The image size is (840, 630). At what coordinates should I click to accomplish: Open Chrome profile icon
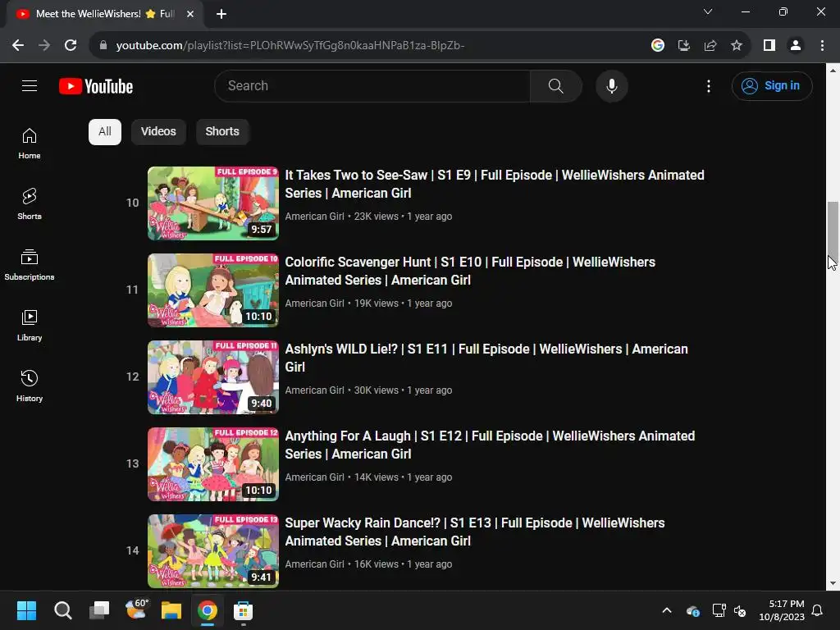tap(796, 46)
